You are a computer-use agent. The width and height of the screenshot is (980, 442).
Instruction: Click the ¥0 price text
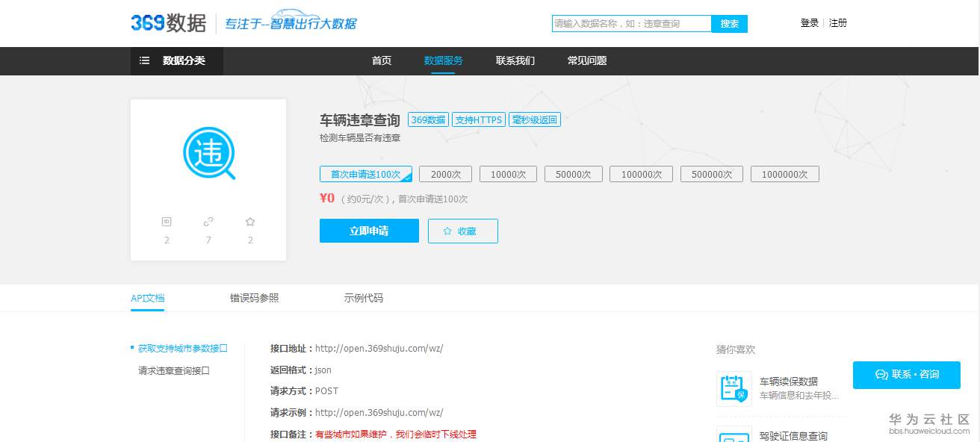pos(327,198)
